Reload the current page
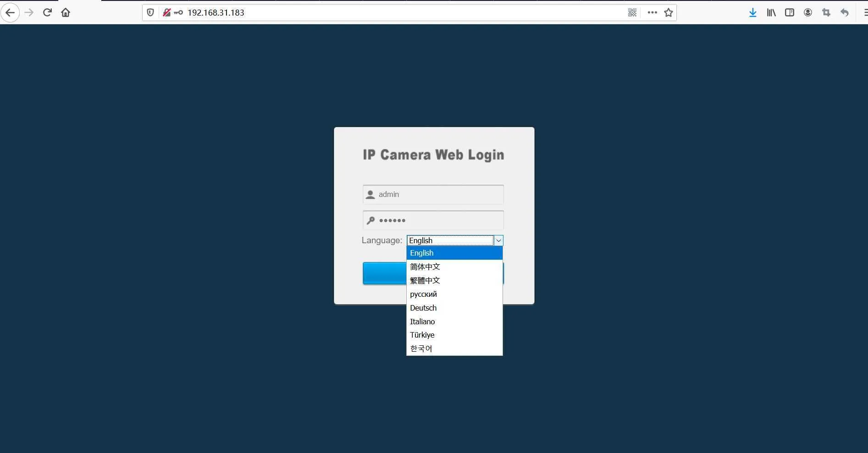This screenshot has height=453, width=868. [x=47, y=12]
